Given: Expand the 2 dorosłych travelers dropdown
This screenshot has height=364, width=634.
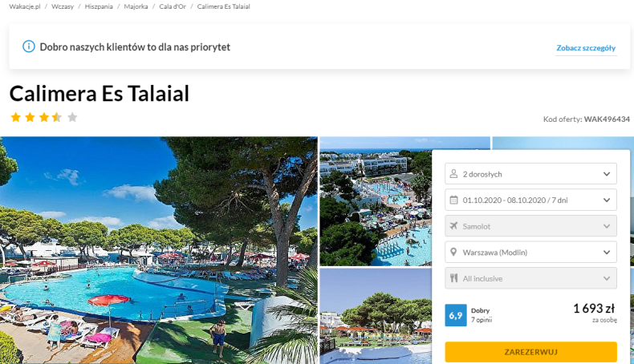Looking at the screenshot, I should 530,174.
